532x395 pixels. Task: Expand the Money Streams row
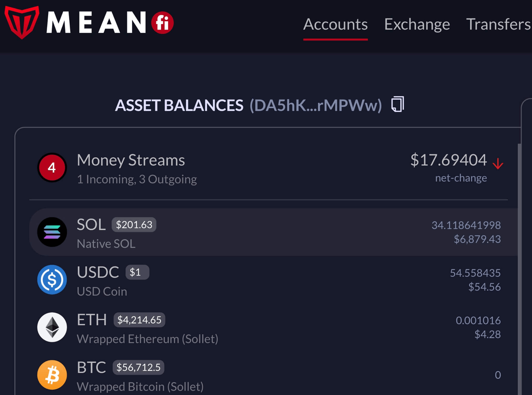(x=228, y=168)
